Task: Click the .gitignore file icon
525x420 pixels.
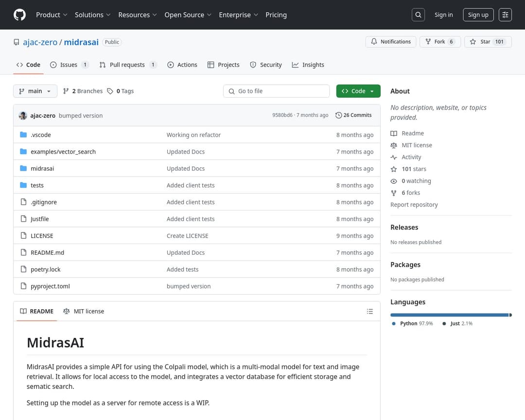Action: [23, 202]
